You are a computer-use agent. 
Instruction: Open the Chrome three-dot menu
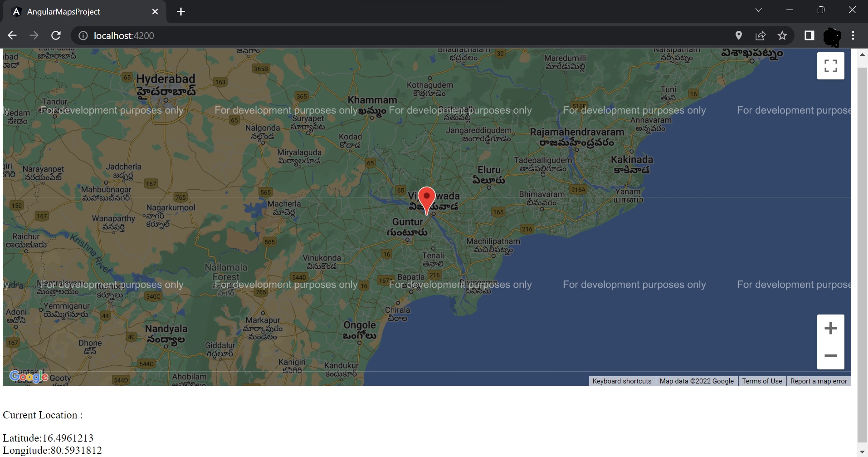[x=853, y=35]
